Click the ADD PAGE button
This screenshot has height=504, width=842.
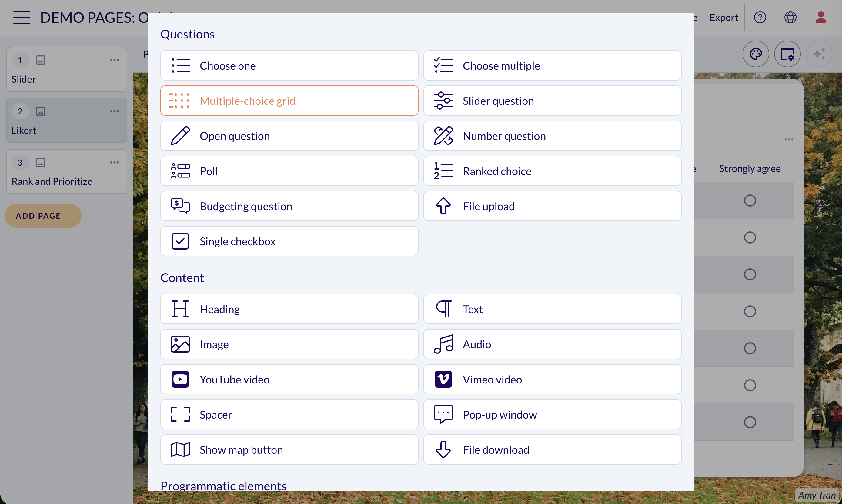click(43, 216)
